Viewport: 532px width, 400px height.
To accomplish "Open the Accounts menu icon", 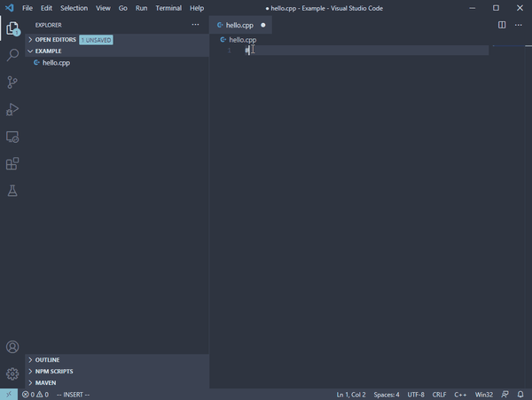I will click(12, 347).
